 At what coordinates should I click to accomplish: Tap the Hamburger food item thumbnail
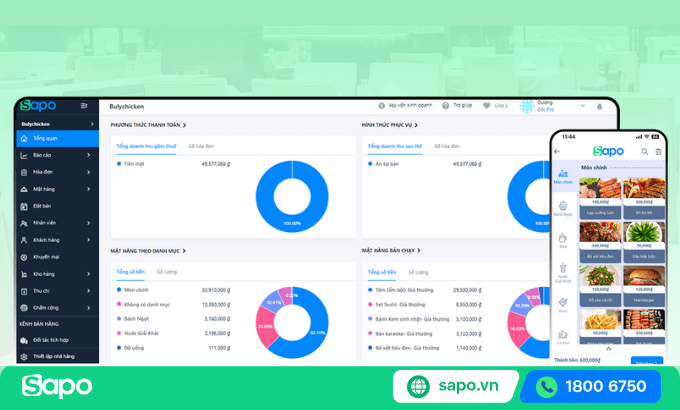pos(642,283)
